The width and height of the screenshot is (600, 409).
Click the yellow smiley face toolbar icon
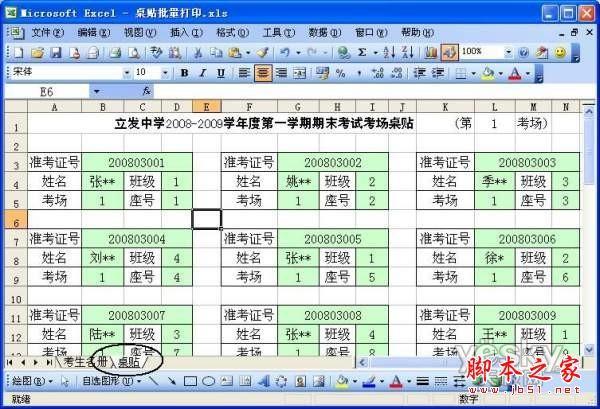click(x=560, y=52)
